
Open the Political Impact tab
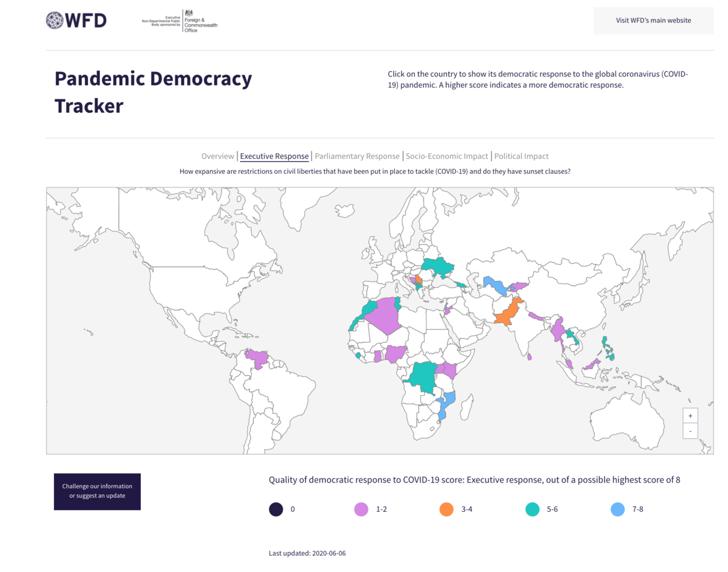[521, 156]
